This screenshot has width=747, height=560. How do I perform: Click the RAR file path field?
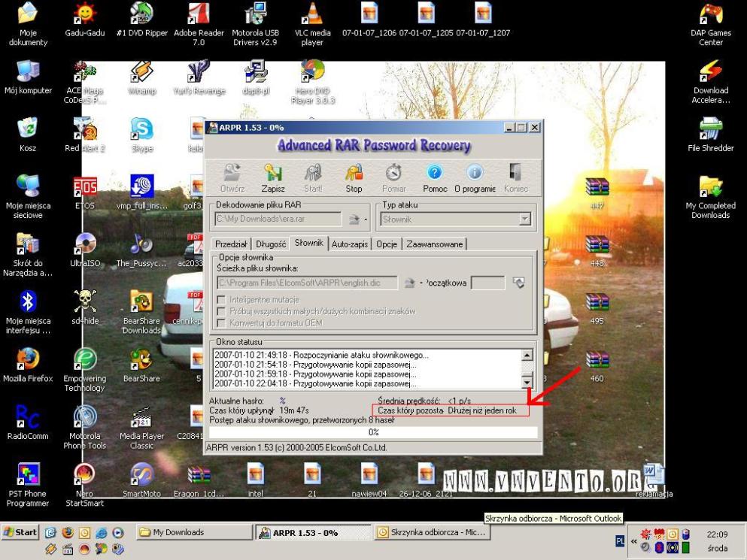click(278, 219)
